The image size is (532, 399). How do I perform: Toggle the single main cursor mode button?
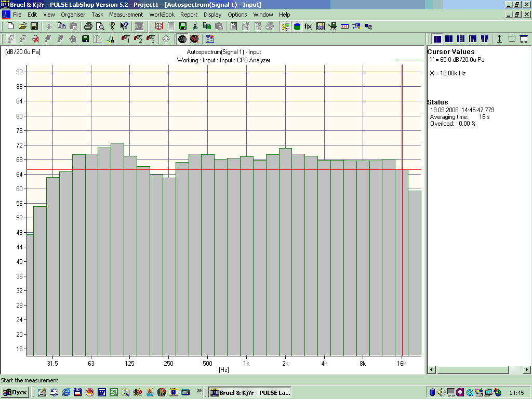click(437, 39)
